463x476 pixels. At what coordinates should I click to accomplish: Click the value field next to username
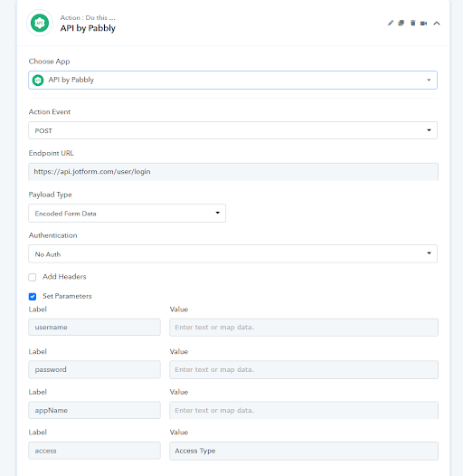pos(304,328)
